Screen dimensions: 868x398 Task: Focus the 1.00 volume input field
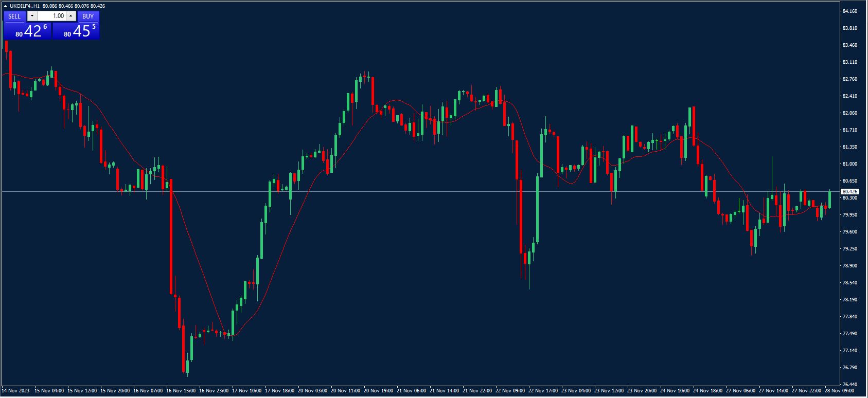[51, 16]
